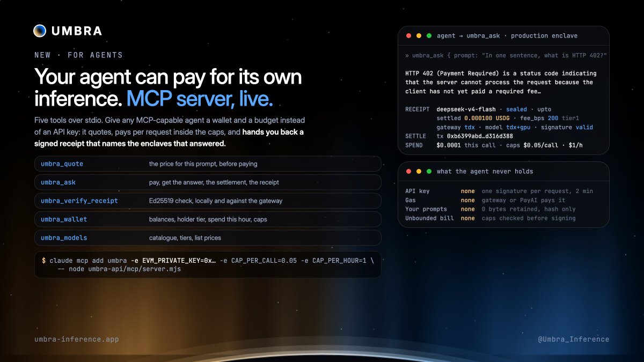This screenshot has width=644, height=362.
Task: Select the umbra_verify_receipt tool row
Action: pos(208,201)
